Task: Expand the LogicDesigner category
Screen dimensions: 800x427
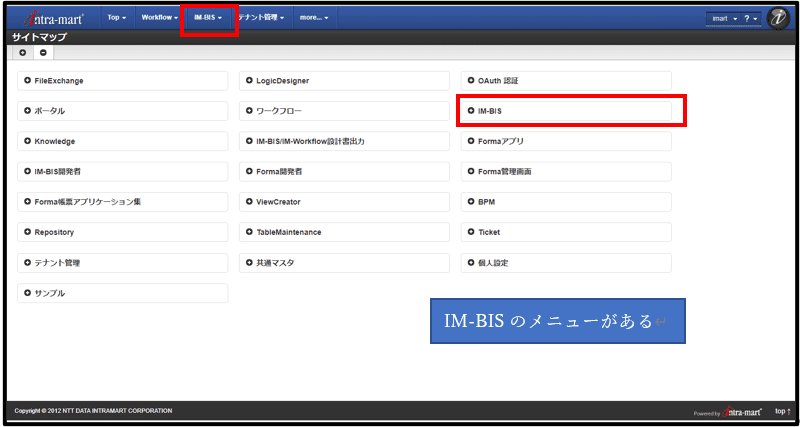Action: click(x=344, y=81)
